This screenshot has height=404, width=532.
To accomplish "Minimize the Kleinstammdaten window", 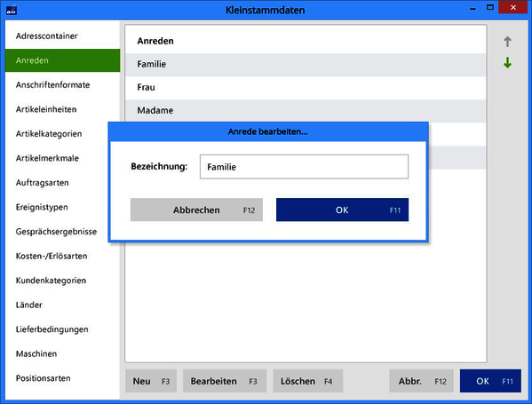I will 473,8.
